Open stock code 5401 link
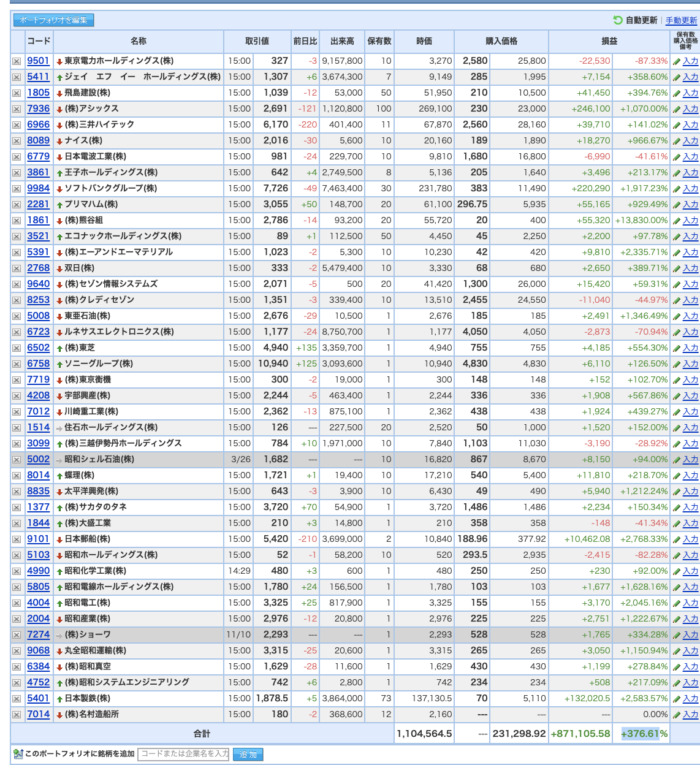 pyautogui.click(x=38, y=698)
